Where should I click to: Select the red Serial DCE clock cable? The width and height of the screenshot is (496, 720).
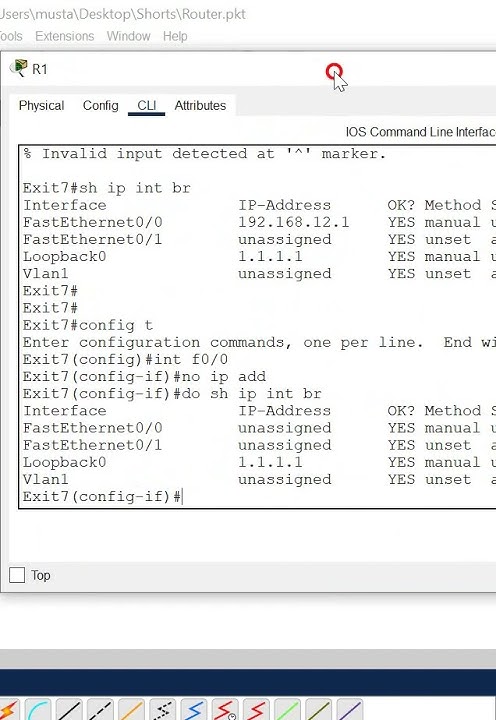pos(225,710)
